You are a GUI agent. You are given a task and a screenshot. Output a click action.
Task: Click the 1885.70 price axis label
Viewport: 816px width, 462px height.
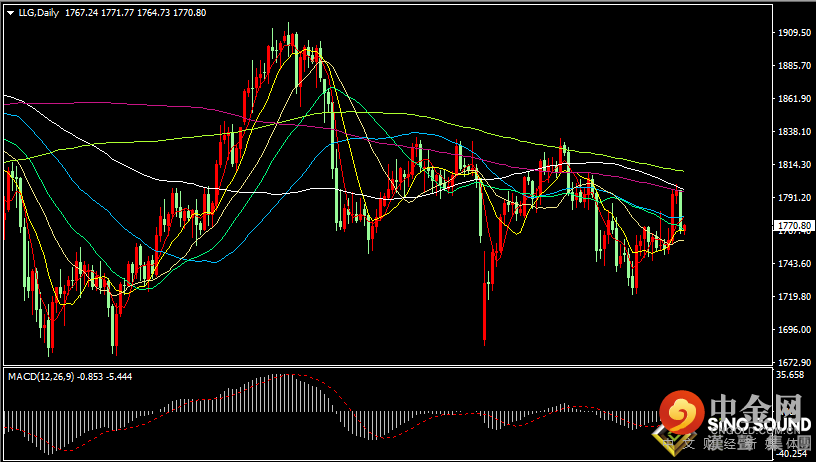point(795,66)
